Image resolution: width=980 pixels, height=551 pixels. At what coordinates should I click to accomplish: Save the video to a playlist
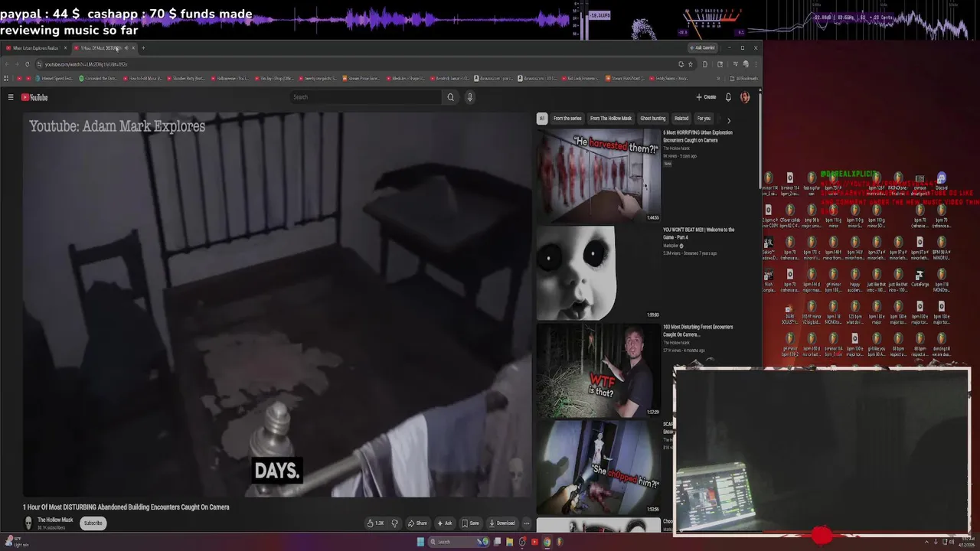[x=470, y=523]
